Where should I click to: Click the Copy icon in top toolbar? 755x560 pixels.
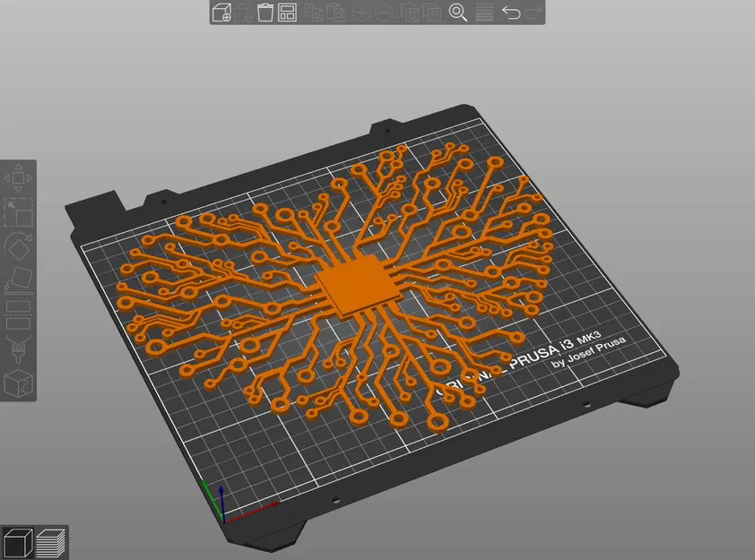click(x=314, y=12)
